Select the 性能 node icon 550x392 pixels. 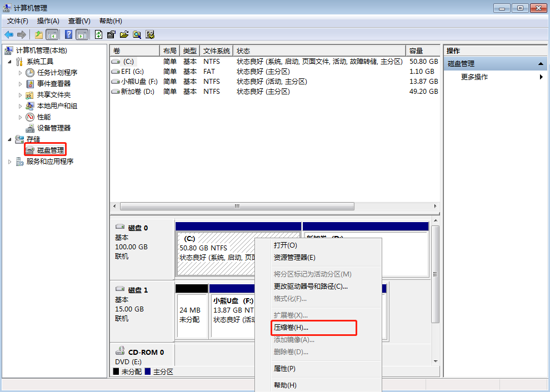[30, 117]
